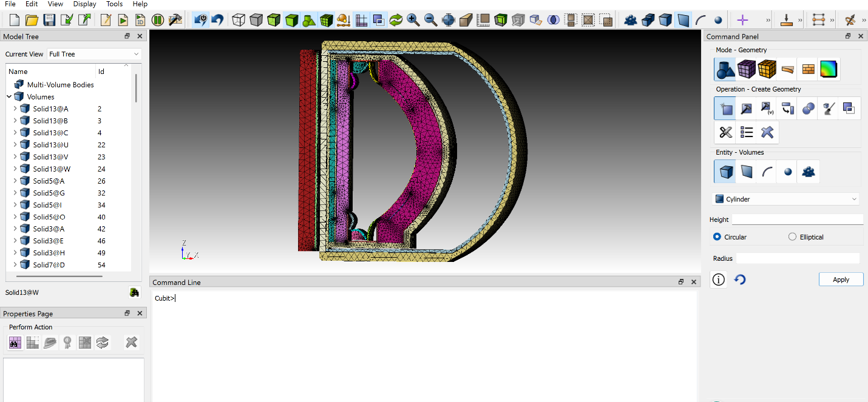Viewport: 868px width, 402px height.
Task: Expand the Solid13@A tree node
Action: coord(15,109)
